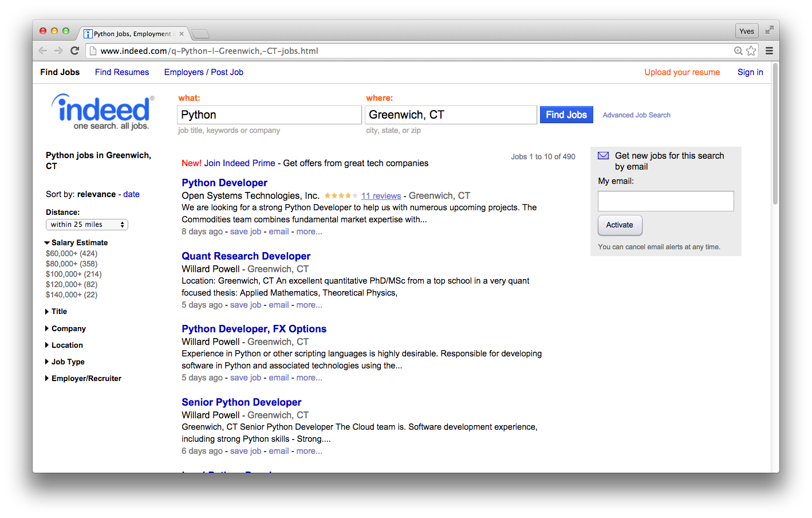Focus the 'what' search field containing Python
The height and width of the screenshot is (518, 812).
point(270,115)
